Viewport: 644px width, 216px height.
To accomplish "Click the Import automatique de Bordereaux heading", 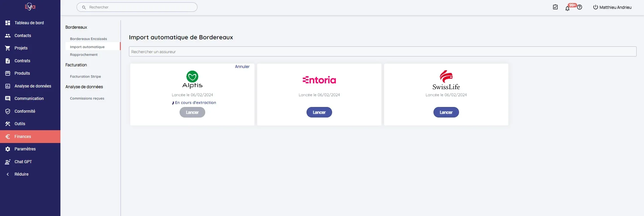I will click(x=181, y=37).
